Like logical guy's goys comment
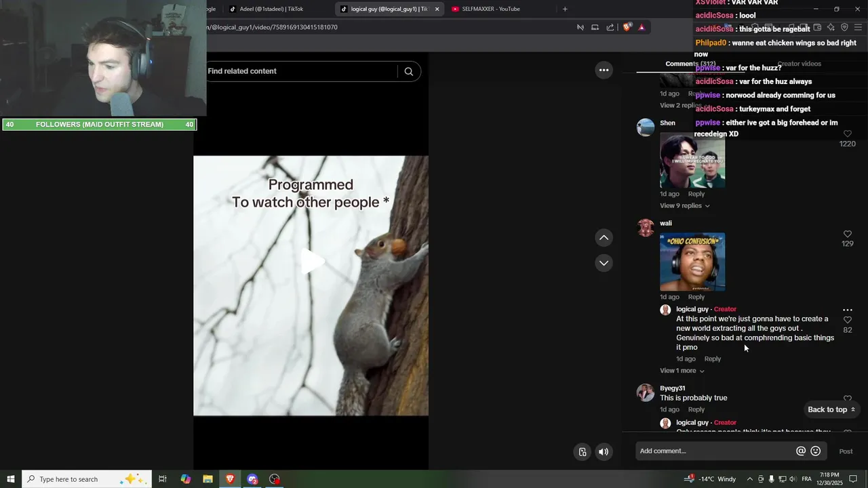This screenshot has height=488, width=868. tap(847, 320)
